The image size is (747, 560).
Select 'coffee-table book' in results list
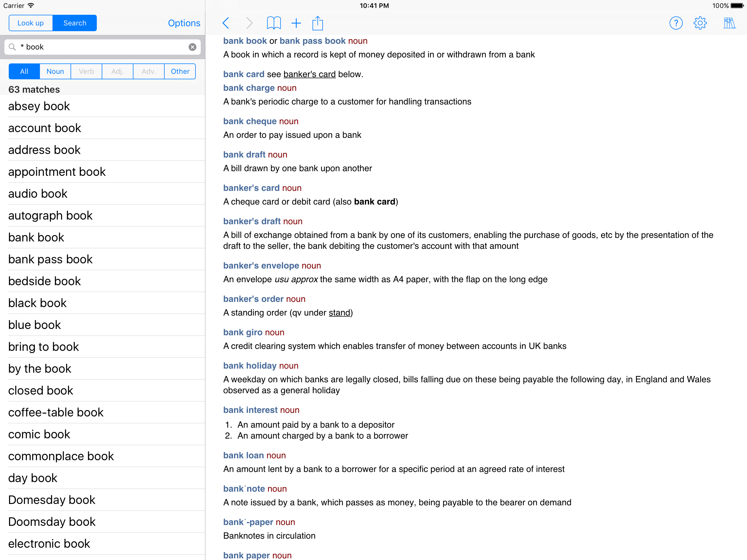tap(56, 412)
